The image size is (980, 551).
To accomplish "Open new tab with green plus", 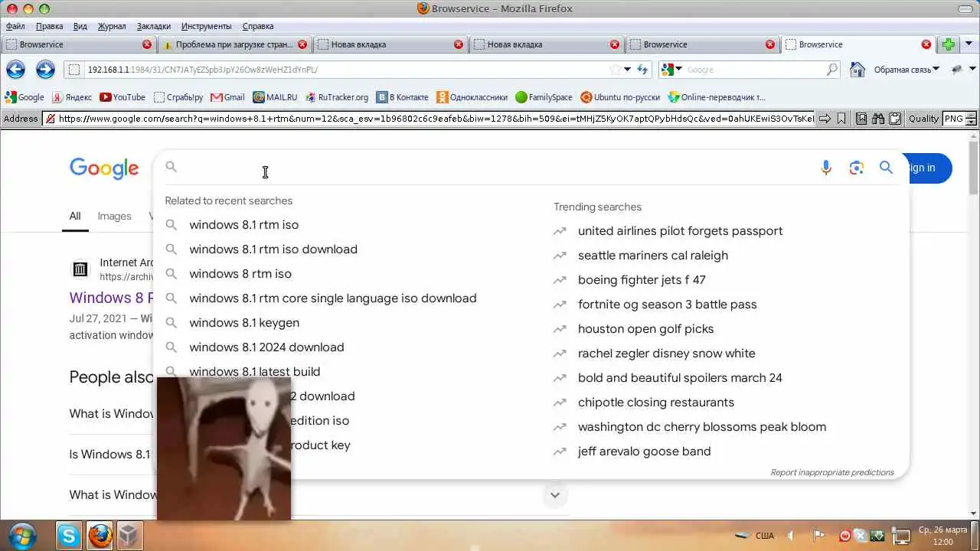I will click(x=949, y=44).
